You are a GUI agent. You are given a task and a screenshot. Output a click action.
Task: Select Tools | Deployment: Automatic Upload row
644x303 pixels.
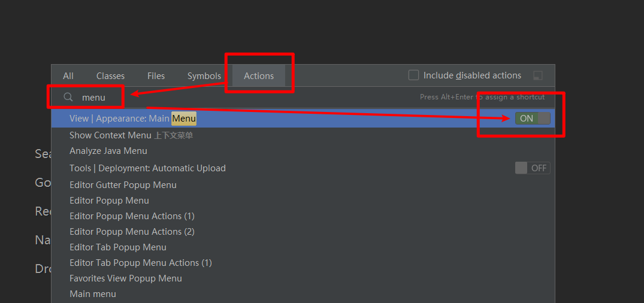147,168
